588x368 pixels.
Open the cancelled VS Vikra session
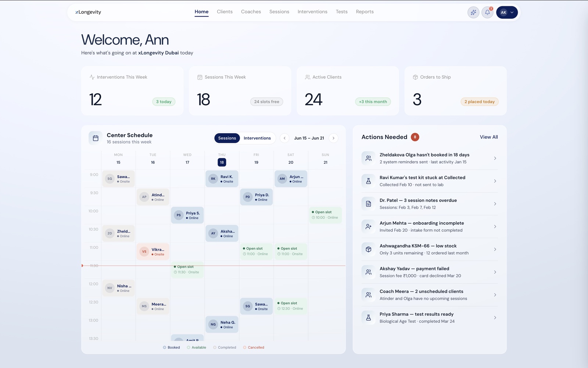pyautogui.click(x=153, y=252)
